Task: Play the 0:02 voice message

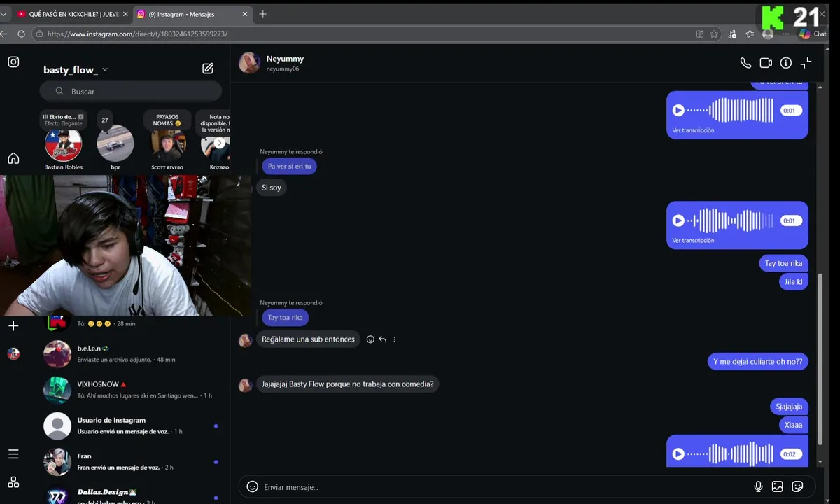Action: point(678,454)
